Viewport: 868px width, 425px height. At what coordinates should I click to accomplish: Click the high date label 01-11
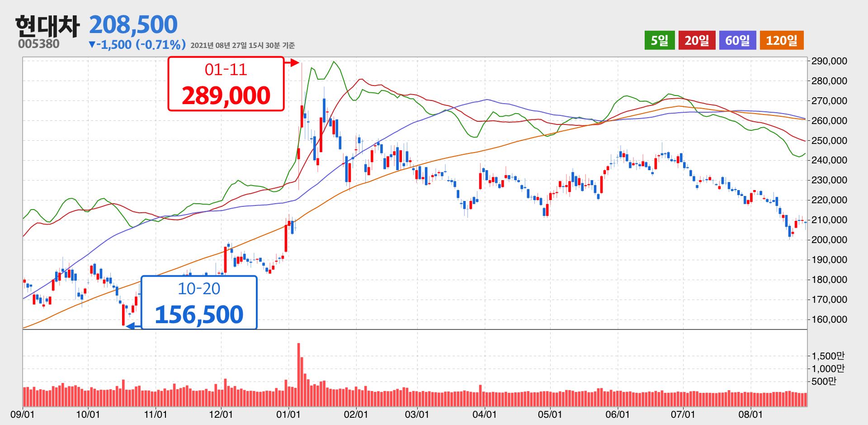coord(226,70)
